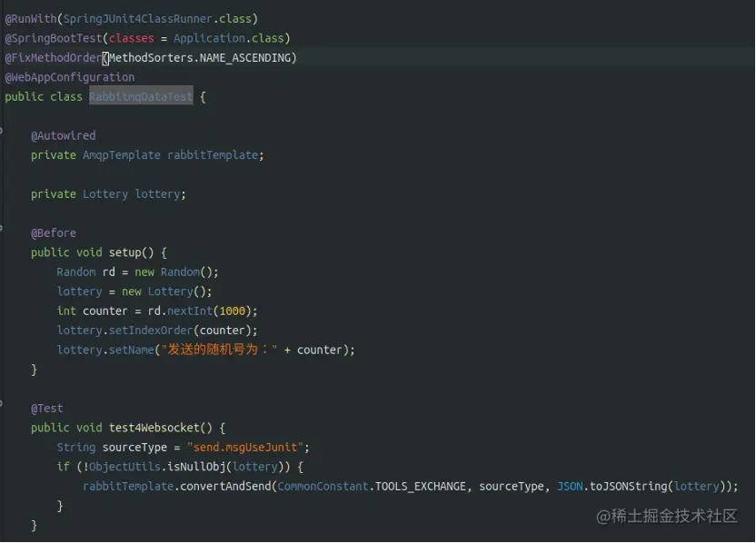The height and width of the screenshot is (543, 756).
Task: Select the highlighted RabbitmqDataTest class name
Action: pos(141,97)
